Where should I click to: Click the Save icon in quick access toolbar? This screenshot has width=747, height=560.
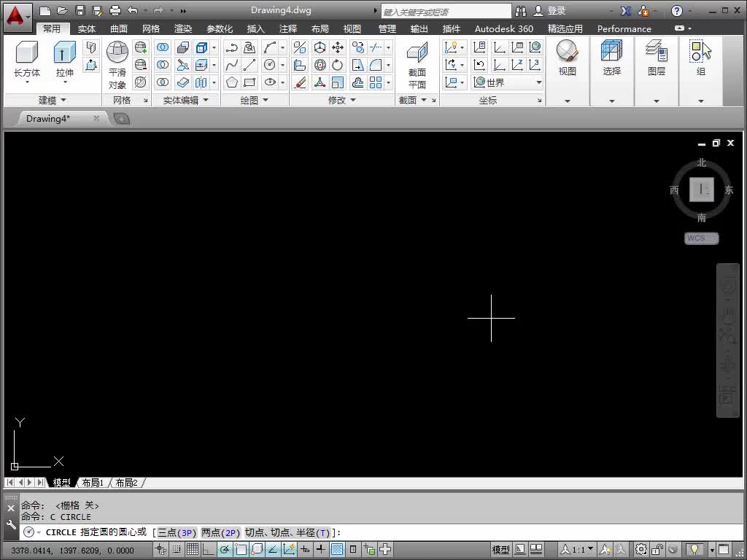pos(80,10)
